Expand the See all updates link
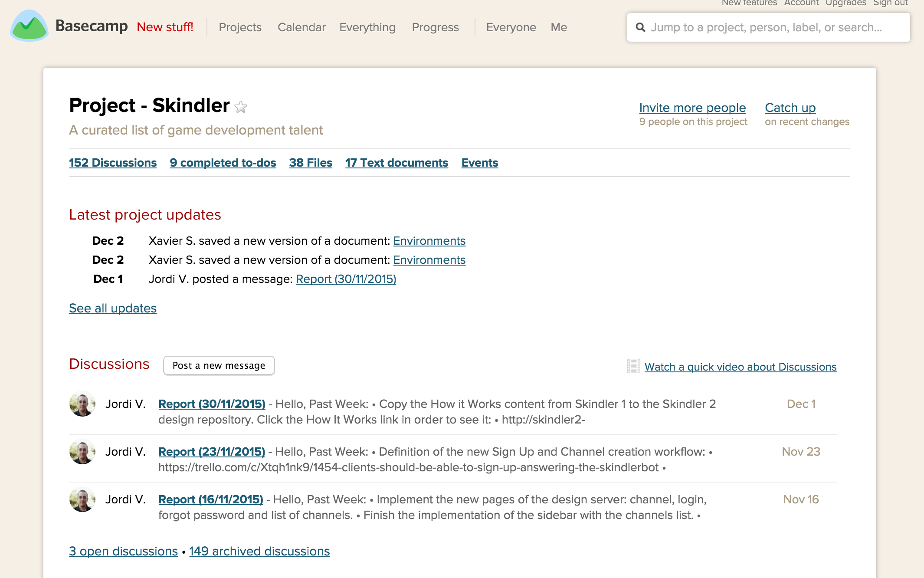 (113, 308)
